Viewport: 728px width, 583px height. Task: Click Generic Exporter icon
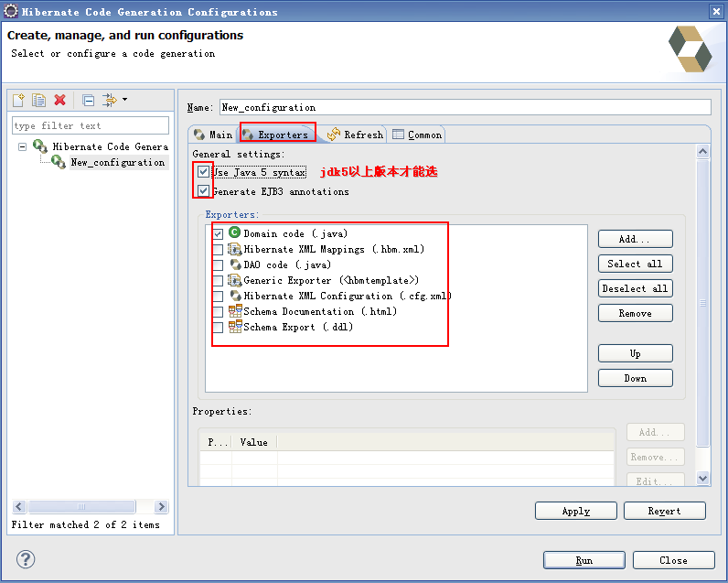click(235, 280)
